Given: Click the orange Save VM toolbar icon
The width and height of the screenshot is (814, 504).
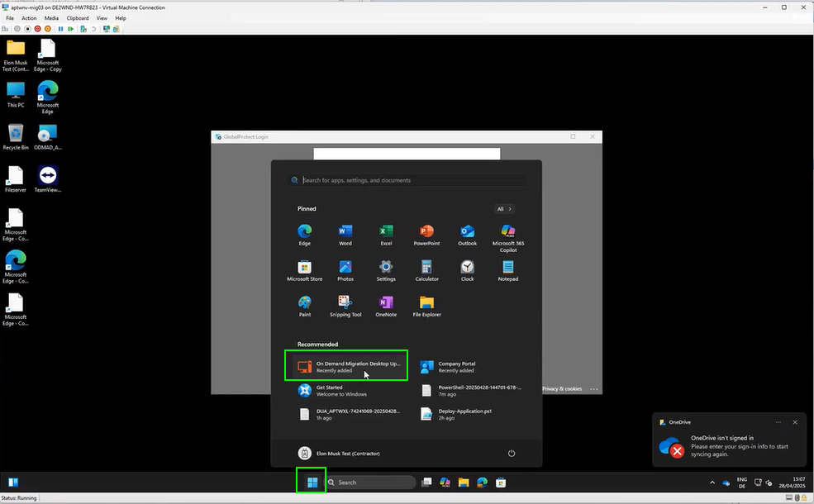Looking at the screenshot, I should (x=48, y=29).
